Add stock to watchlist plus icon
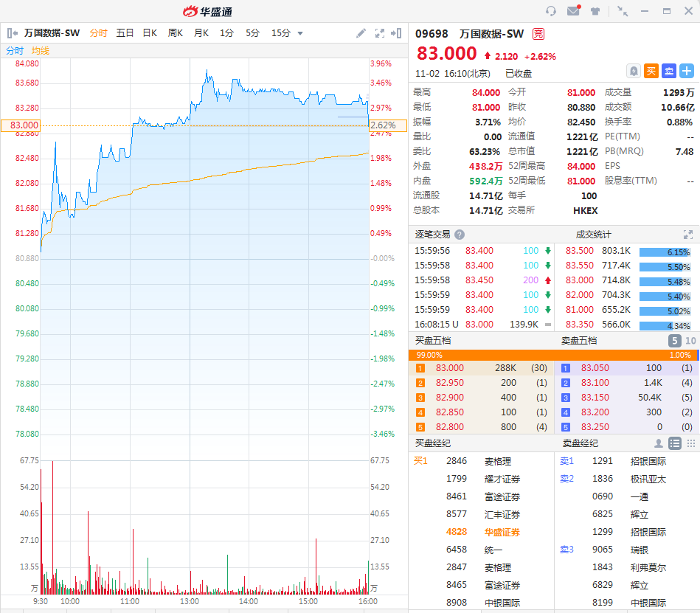 point(686,71)
